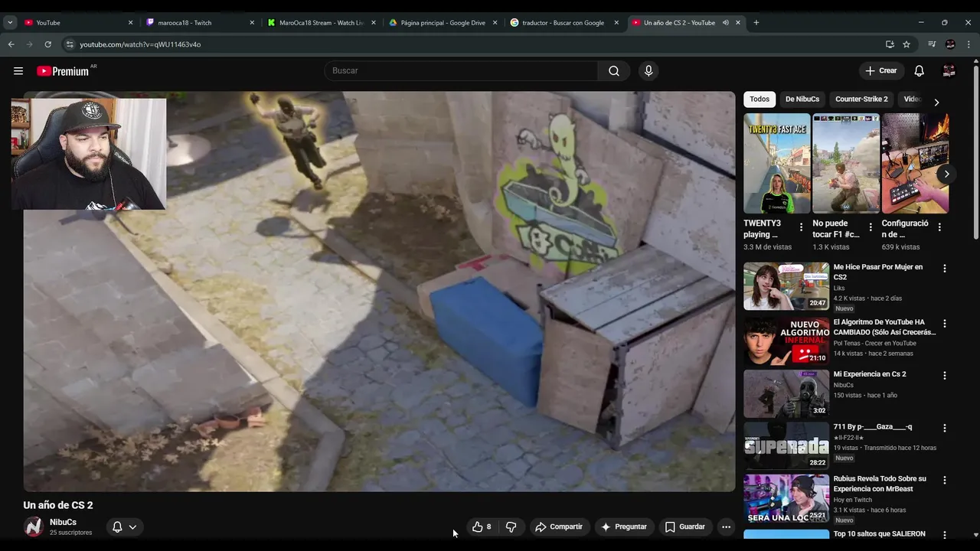Open menu for No puede tocar F1 short
The width and height of the screenshot is (980, 551).
[x=870, y=227]
